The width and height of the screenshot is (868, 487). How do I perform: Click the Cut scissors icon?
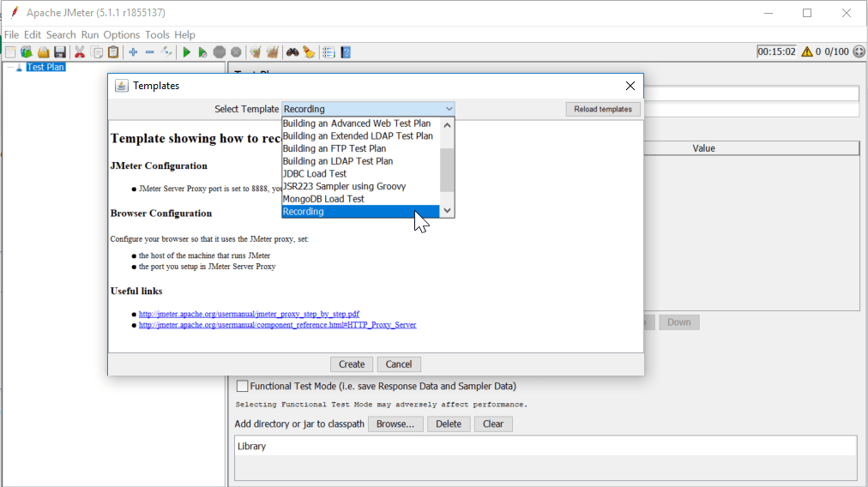(x=80, y=52)
